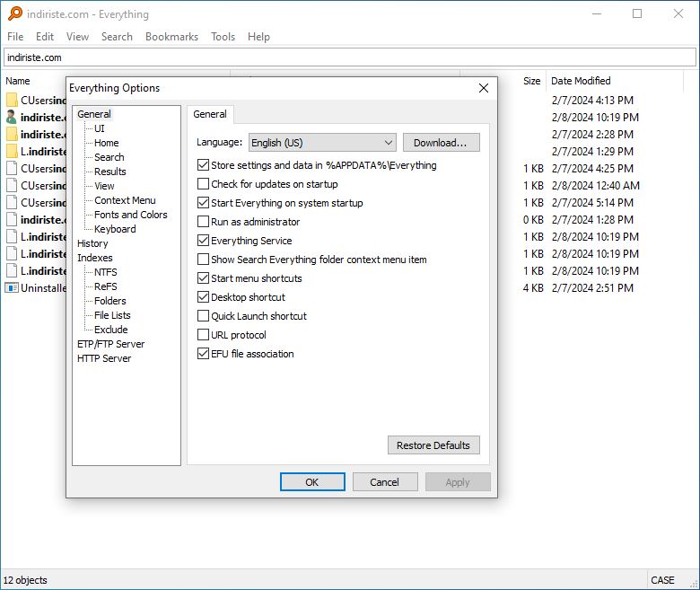Enable URL protocol checkbox
The height and width of the screenshot is (590, 700).
tap(203, 335)
